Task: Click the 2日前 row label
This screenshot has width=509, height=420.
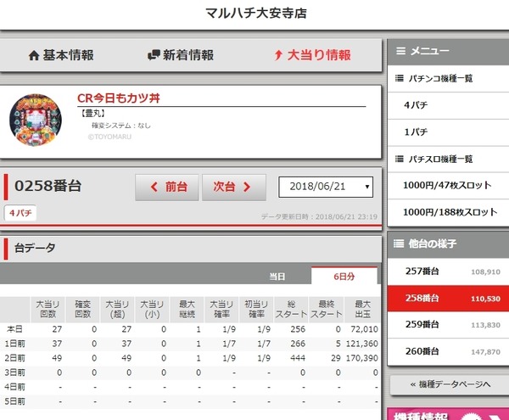Action: (14, 358)
